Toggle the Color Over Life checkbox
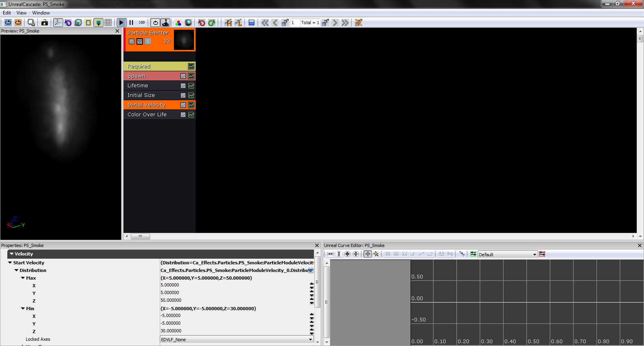This screenshot has height=346, width=644. point(183,115)
